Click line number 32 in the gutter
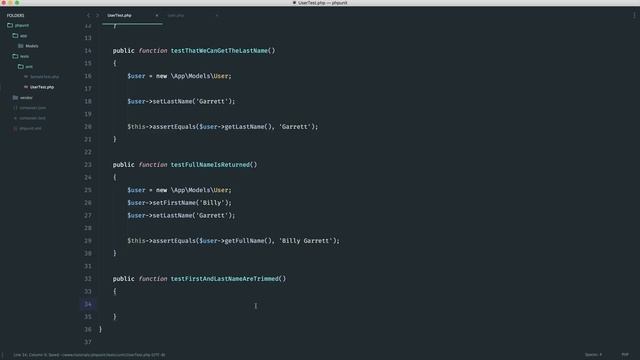 [x=88, y=279]
